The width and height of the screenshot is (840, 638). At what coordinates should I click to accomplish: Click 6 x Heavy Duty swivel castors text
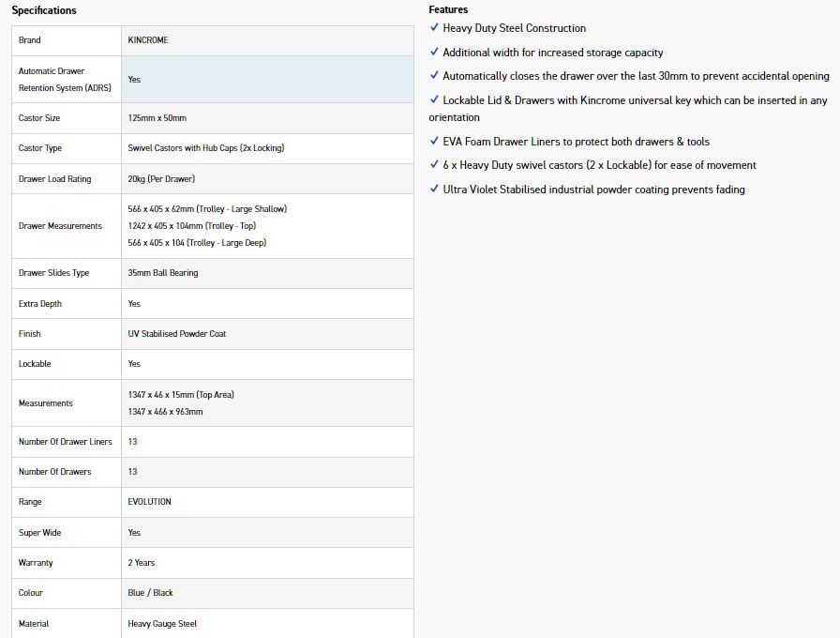click(x=599, y=165)
